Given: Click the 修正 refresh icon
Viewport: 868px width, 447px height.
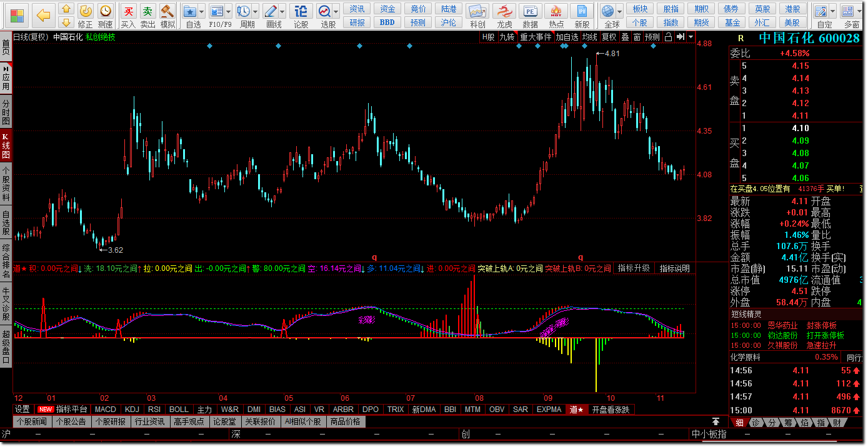Looking at the screenshot, I should pos(86,11).
